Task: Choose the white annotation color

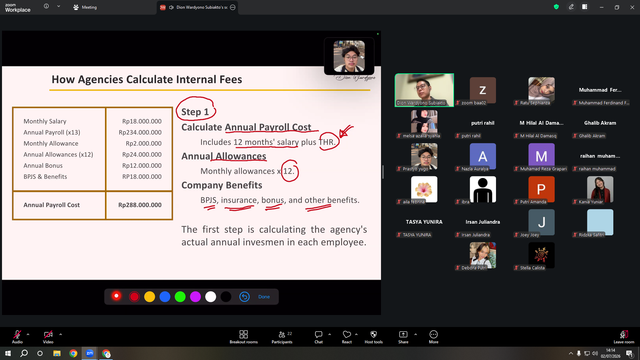Action: click(211, 297)
